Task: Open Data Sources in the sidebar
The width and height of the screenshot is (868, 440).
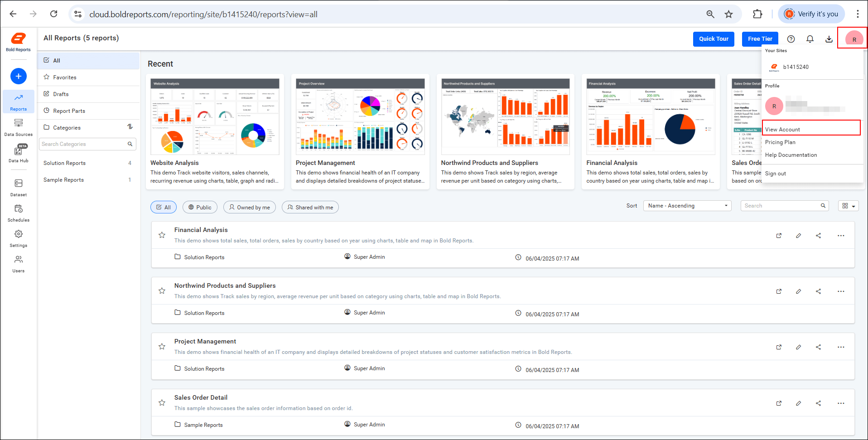Action: 19,127
